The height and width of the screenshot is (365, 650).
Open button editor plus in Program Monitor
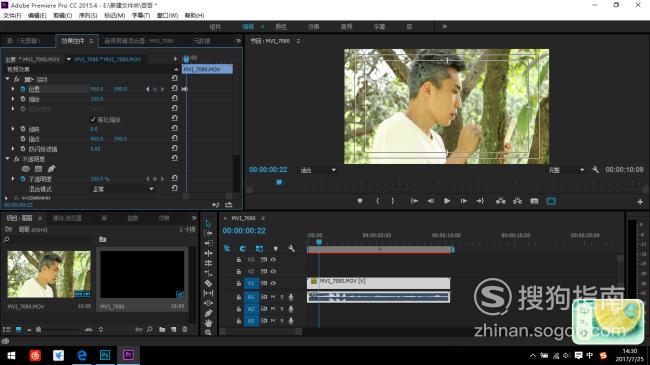click(640, 202)
